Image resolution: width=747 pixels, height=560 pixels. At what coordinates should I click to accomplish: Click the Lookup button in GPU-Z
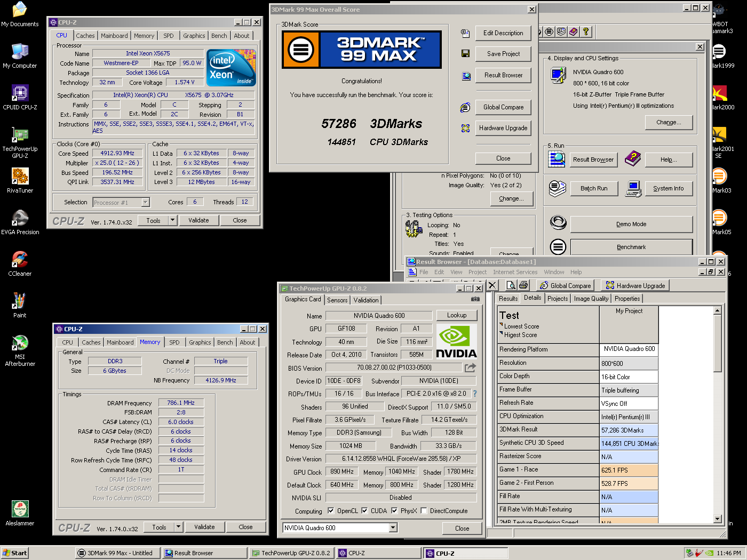tap(457, 315)
